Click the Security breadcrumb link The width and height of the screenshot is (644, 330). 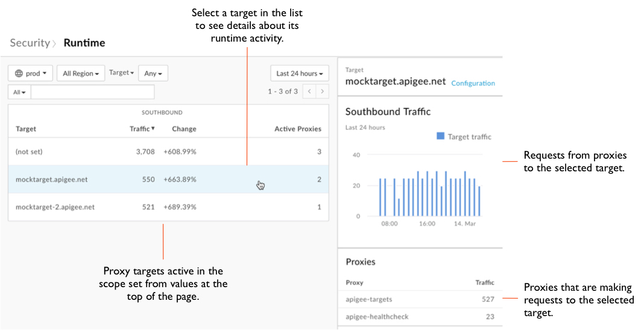[30, 43]
